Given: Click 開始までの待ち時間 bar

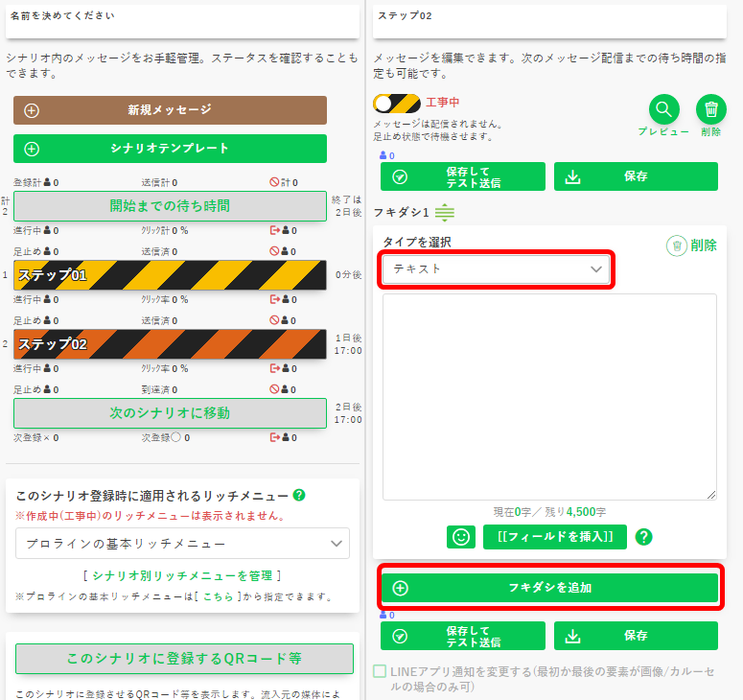Looking at the screenshot, I should click(x=170, y=205).
